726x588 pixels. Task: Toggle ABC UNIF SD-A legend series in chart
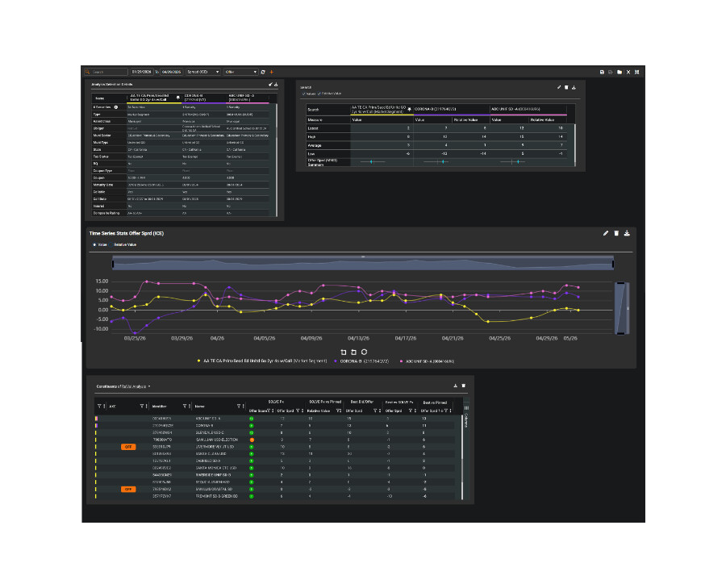click(427, 361)
